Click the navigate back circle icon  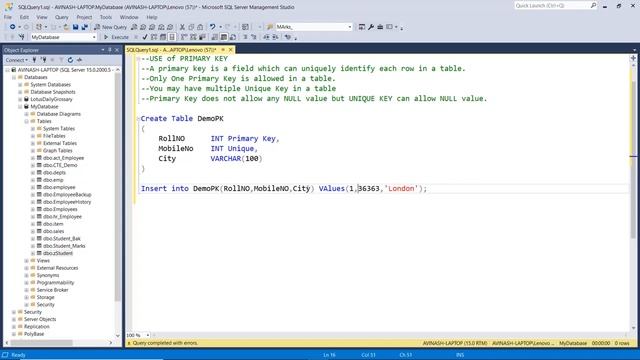tap(13, 27)
